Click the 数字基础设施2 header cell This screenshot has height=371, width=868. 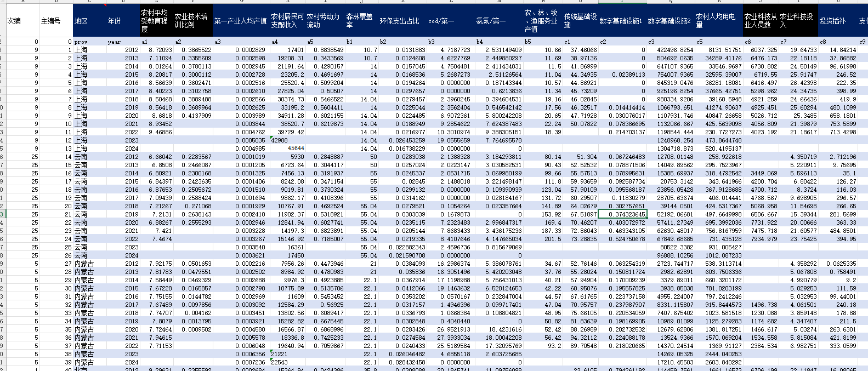pos(671,21)
